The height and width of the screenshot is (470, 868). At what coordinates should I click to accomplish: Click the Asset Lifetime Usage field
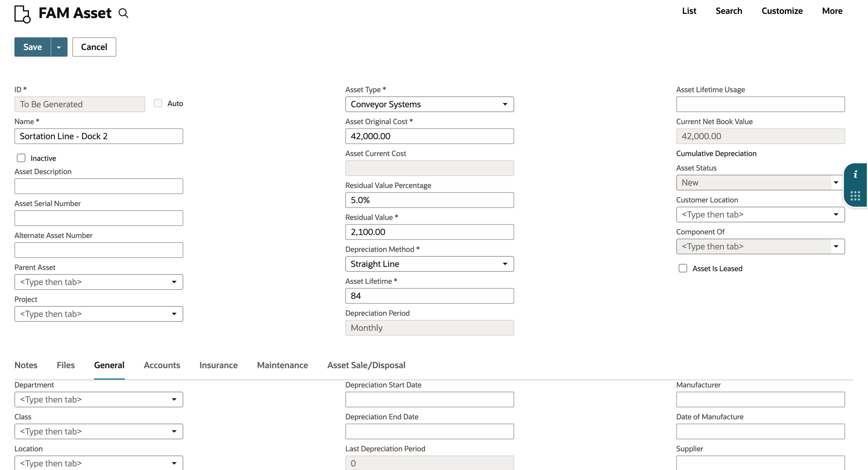click(x=760, y=105)
